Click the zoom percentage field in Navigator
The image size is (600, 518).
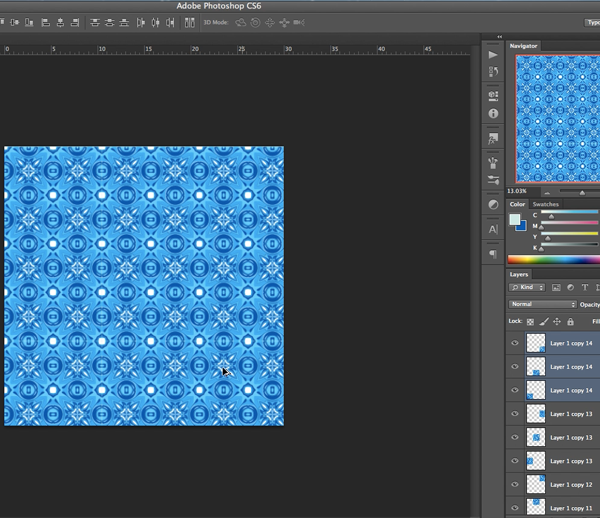pyautogui.click(x=518, y=191)
